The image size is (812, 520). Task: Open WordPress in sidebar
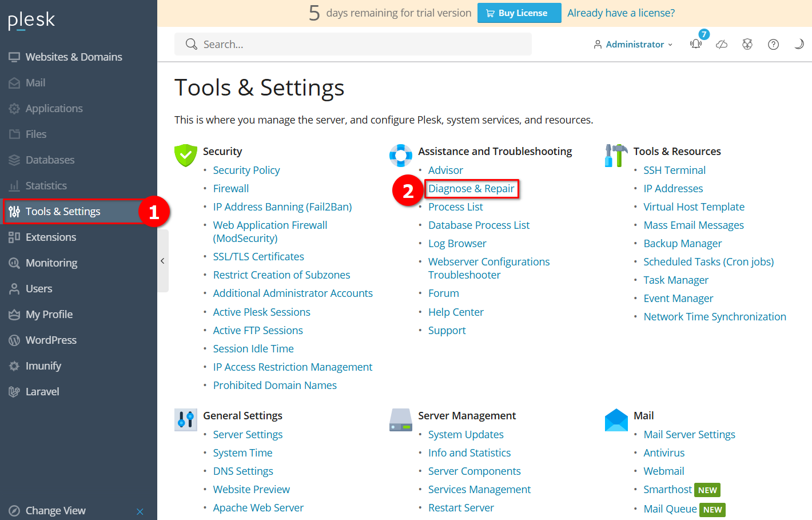[x=78, y=340]
